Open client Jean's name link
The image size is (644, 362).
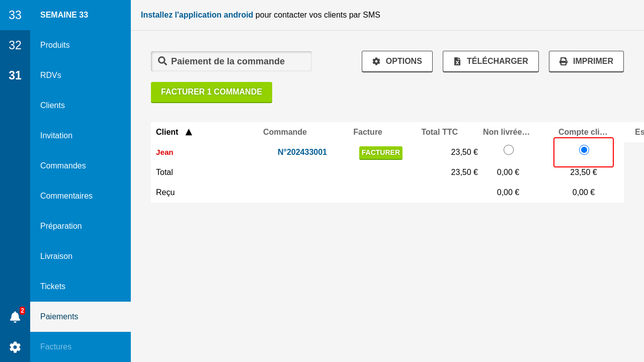165,152
